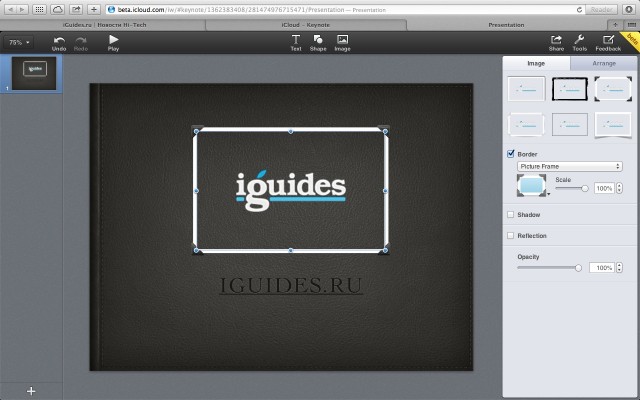Click the Scale value stepper
640x400 pixels.
[619, 188]
